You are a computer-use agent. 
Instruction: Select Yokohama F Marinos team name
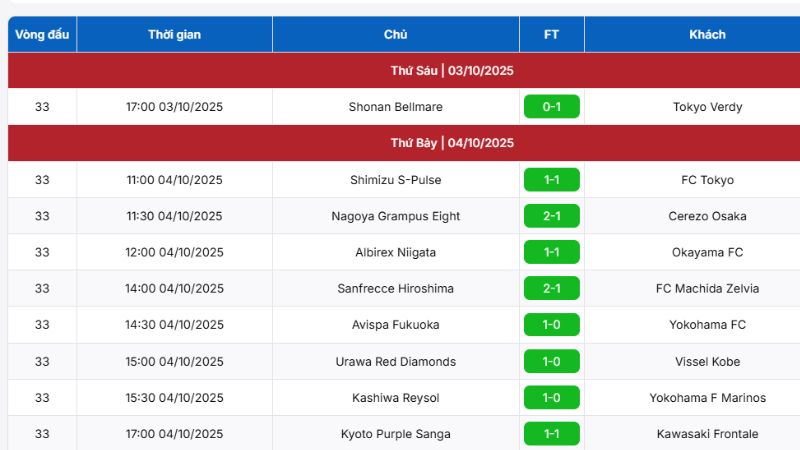(707, 397)
